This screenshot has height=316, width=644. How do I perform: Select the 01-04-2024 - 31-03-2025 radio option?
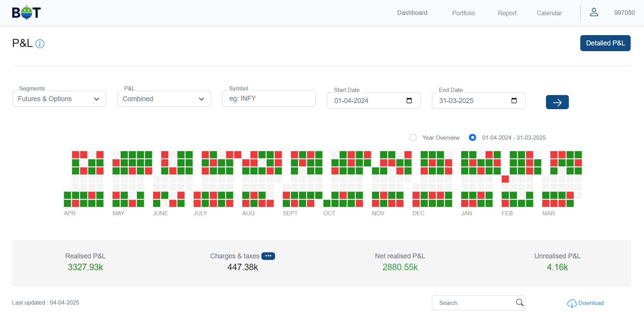tap(472, 138)
